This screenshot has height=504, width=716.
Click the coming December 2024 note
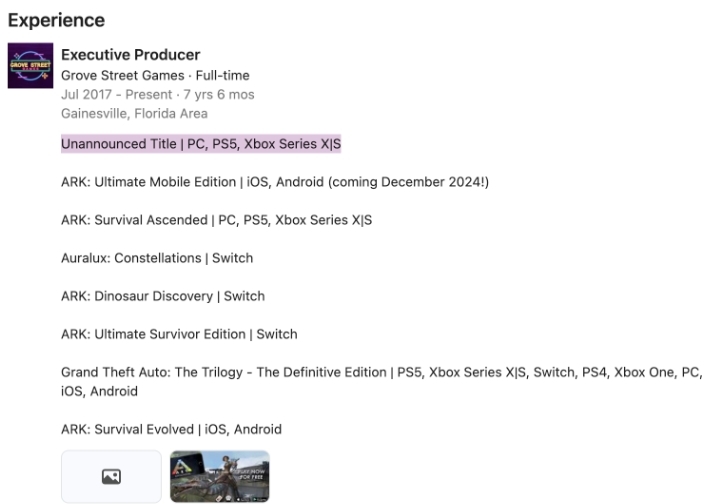[408, 182]
